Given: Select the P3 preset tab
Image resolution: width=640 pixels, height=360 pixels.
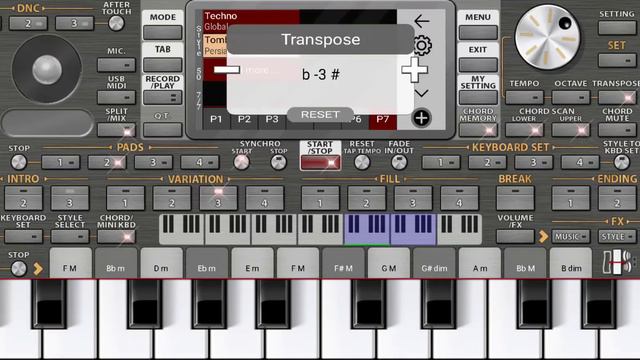Looking at the screenshot, I should tap(272, 120).
